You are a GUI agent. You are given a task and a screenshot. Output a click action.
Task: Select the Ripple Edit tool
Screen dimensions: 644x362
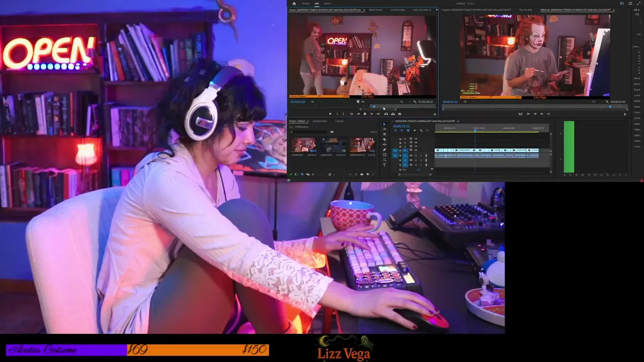pos(384,134)
